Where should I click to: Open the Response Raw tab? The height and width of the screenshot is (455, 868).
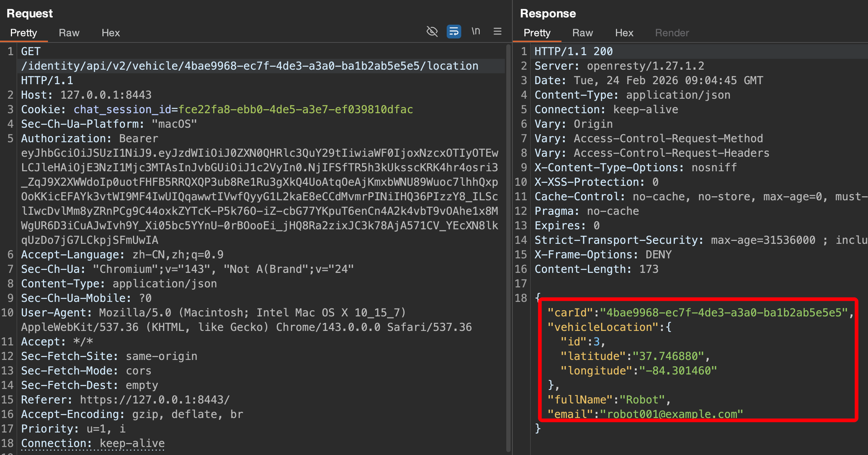[583, 33]
